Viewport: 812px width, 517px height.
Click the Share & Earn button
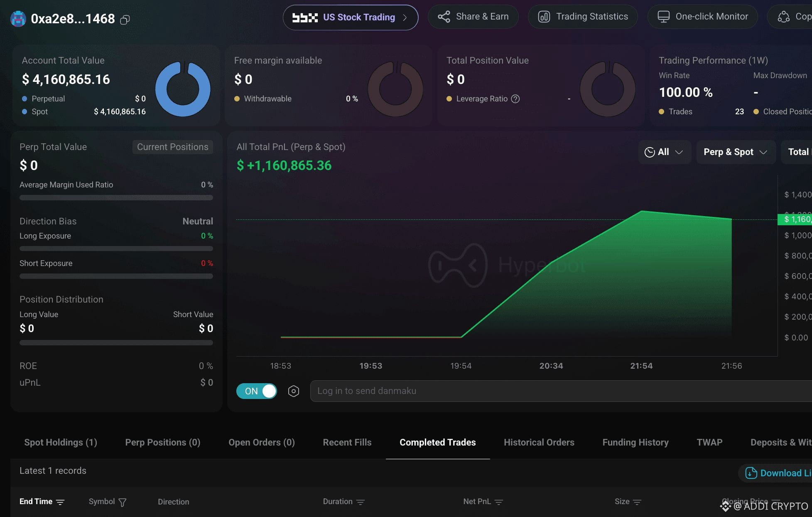473,17
